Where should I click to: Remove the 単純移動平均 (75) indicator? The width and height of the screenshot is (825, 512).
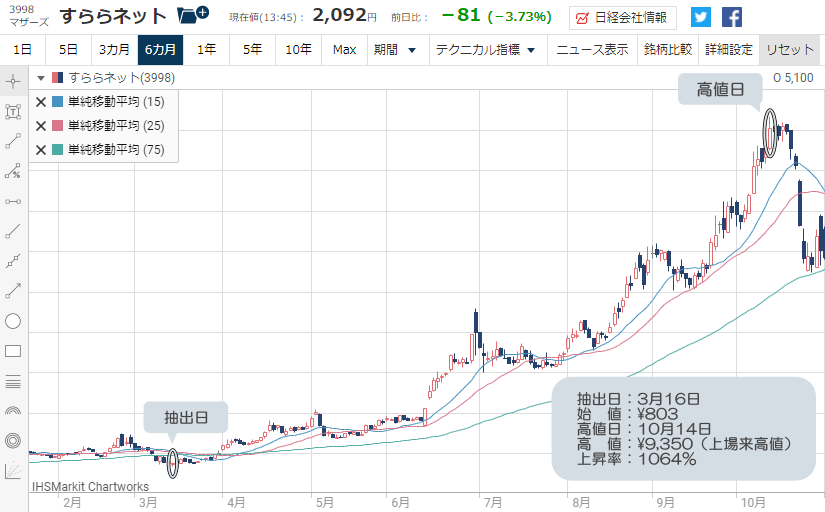[x=41, y=150]
